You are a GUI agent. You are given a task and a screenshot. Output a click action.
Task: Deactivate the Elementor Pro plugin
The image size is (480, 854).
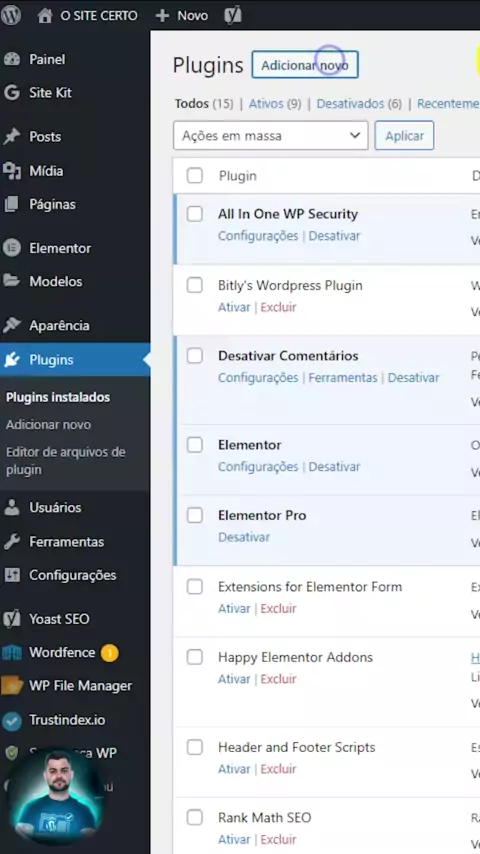[244, 537]
